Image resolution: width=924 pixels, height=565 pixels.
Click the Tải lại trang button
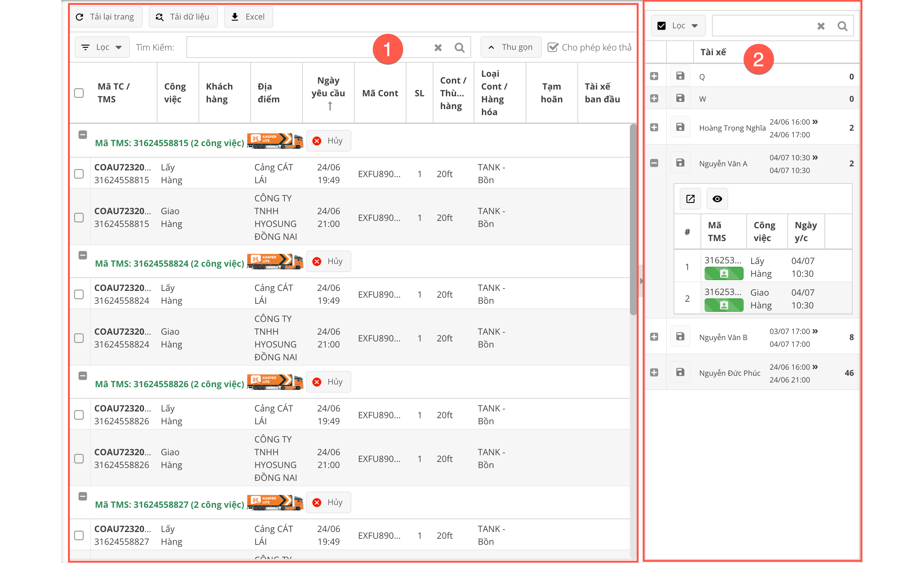pyautogui.click(x=106, y=17)
